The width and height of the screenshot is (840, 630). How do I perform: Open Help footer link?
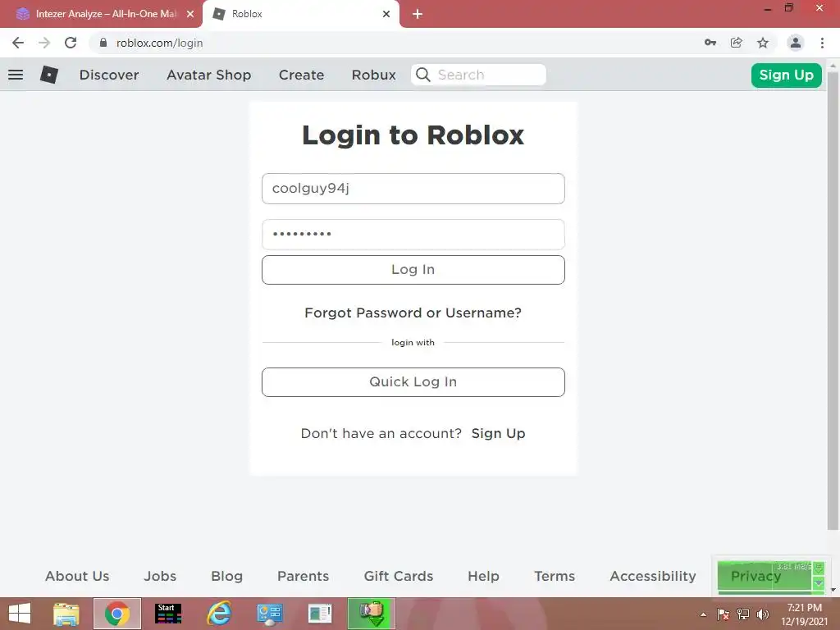click(x=483, y=577)
